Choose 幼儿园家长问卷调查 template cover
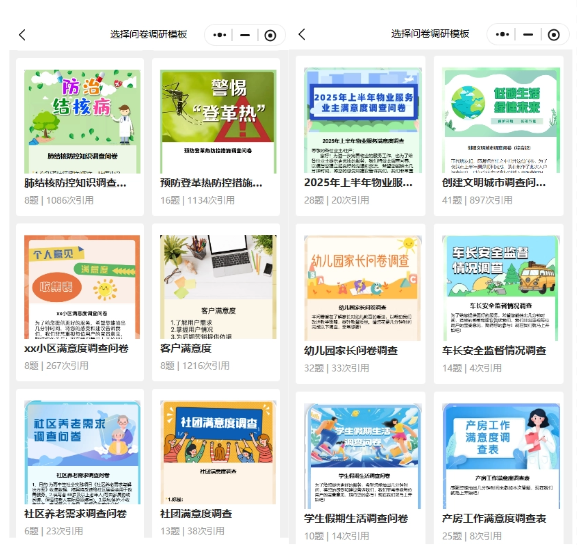This screenshot has width=577, height=545. tap(362, 288)
